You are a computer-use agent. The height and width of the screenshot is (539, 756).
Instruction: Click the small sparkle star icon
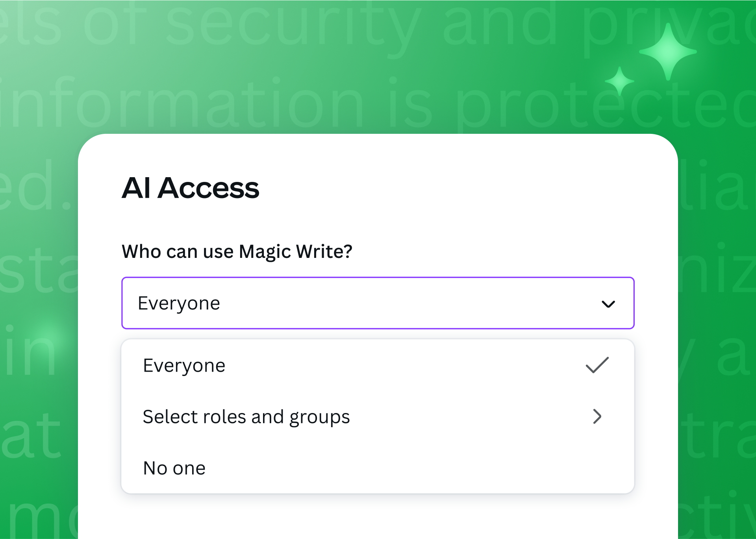click(619, 81)
